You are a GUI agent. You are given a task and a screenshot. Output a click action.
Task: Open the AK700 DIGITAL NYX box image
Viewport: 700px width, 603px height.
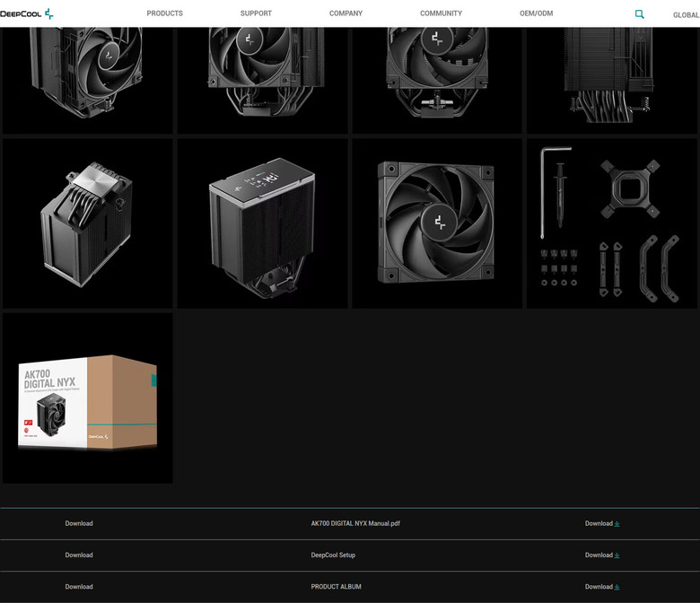(x=88, y=398)
